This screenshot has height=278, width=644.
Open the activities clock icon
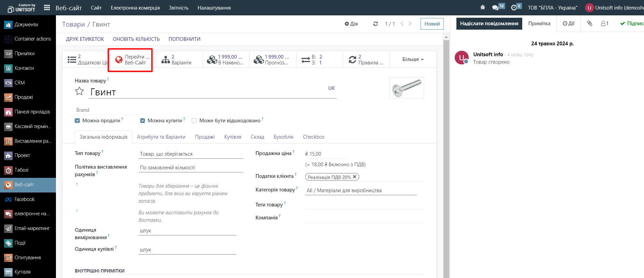(x=514, y=7)
